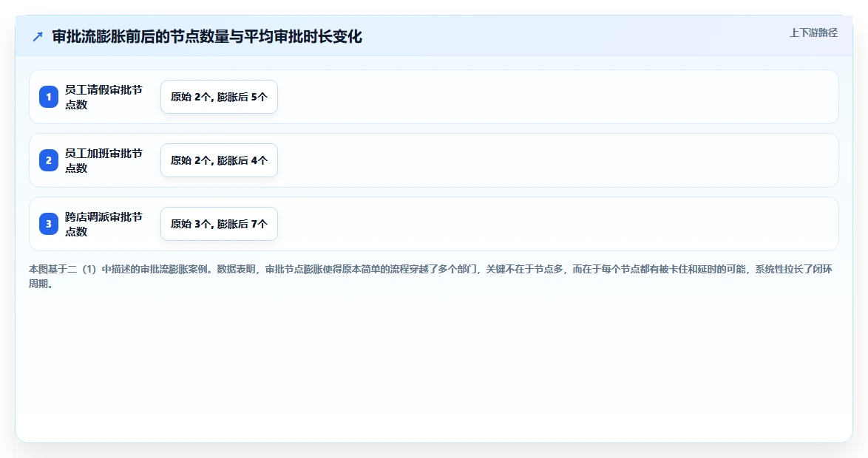Select the 员工请假审批节点数 label
Screen dimensions: 868x458
[x=104, y=97]
